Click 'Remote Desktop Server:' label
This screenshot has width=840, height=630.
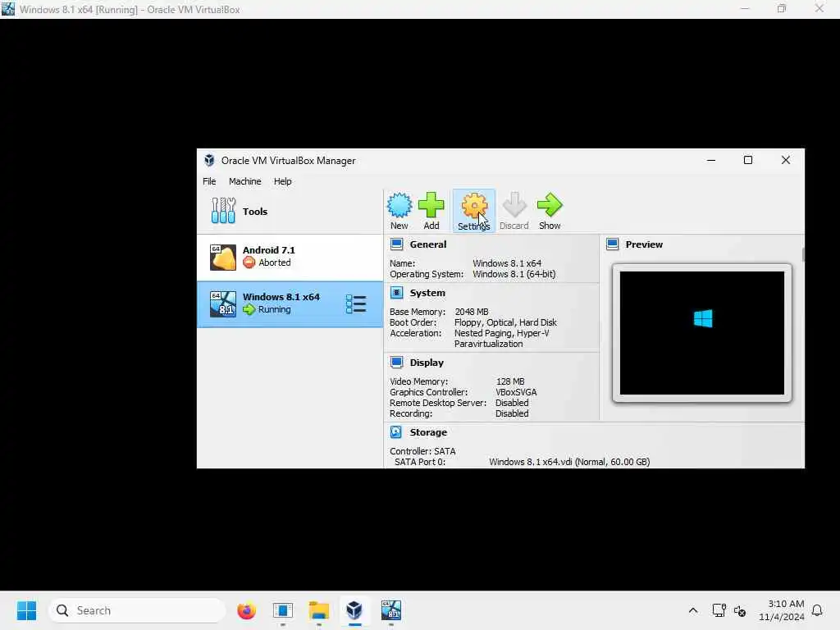point(438,403)
